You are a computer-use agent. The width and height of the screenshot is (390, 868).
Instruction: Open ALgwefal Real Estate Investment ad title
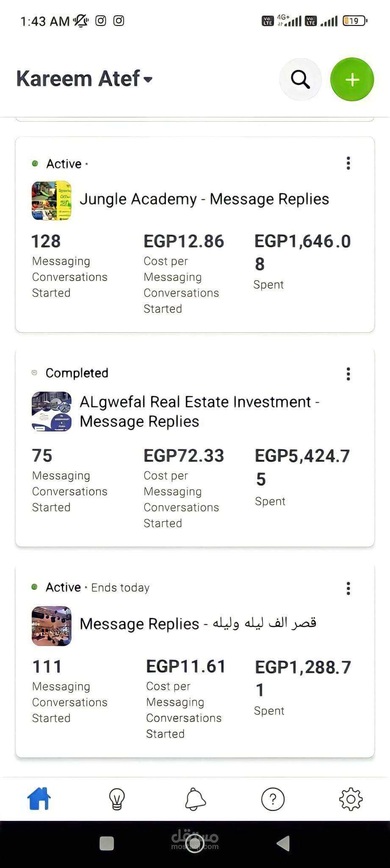199,411
